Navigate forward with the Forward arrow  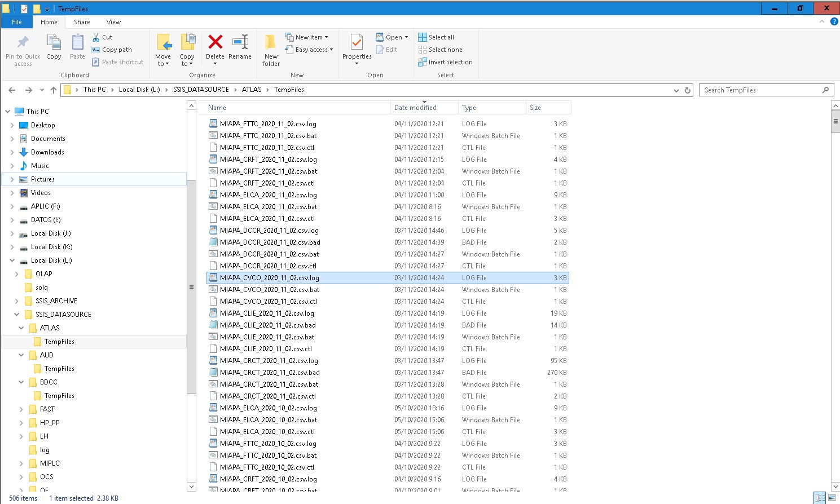tap(29, 90)
